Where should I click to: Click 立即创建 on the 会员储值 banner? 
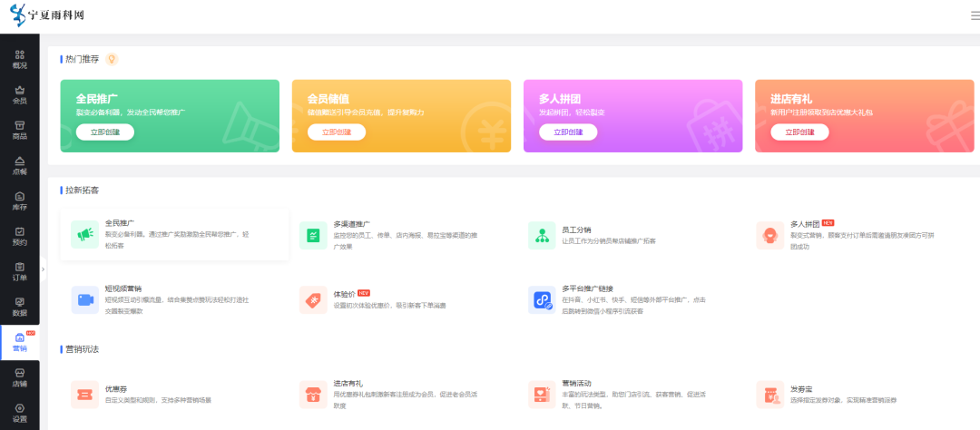[x=337, y=132]
